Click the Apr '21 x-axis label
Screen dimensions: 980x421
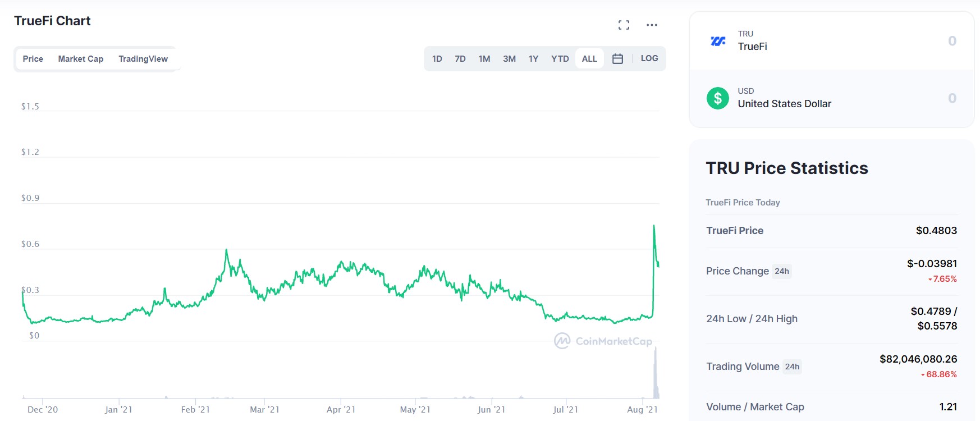(x=341, y=409)
